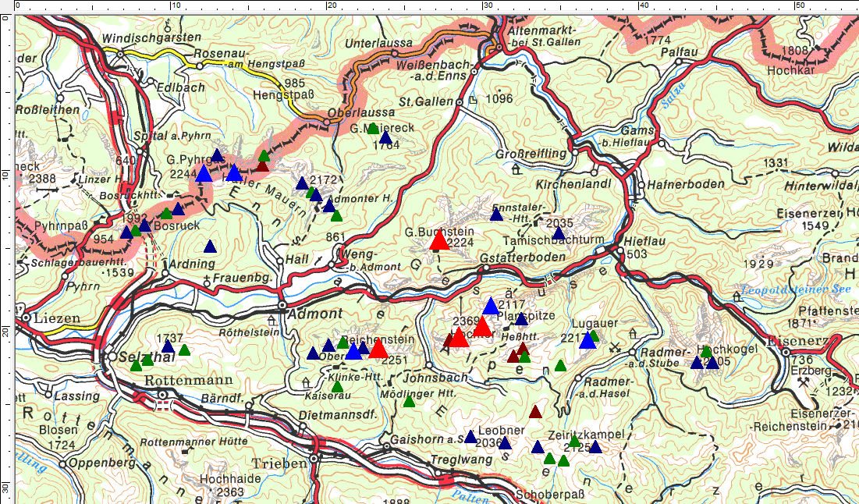Select the dark blue triangle right of Gaishorn
Screen dimensions: 859x504
tap(470, 437)
